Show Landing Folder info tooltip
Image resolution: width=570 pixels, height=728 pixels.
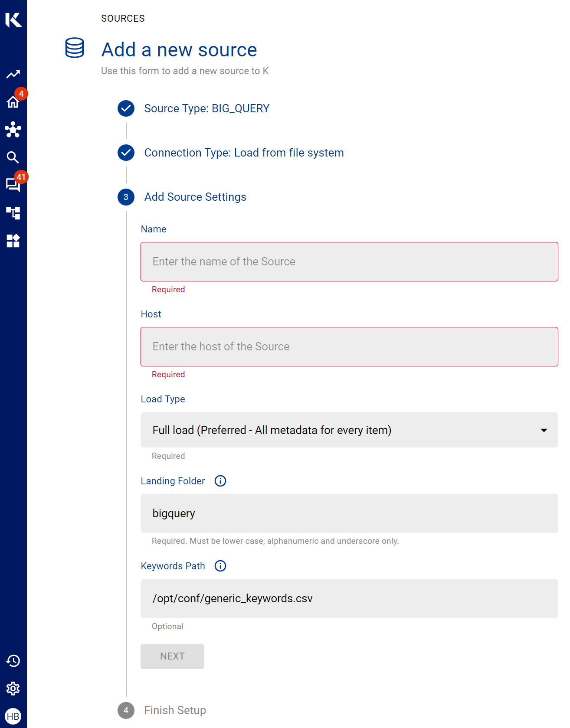point(220,481)
